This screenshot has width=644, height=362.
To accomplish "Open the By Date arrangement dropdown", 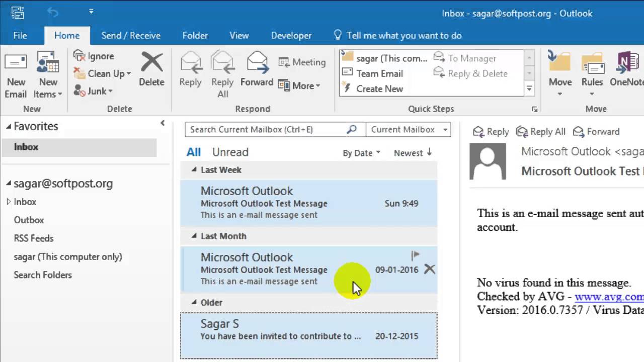I will point(361,153).
